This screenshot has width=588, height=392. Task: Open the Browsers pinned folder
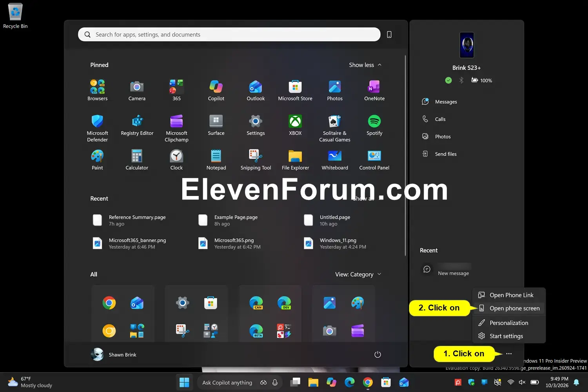click(x=97, y=91)
